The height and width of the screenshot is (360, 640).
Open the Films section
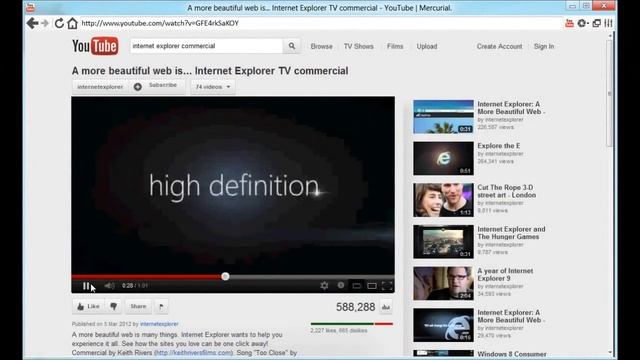pyautogui.click(x=395, y=47)
